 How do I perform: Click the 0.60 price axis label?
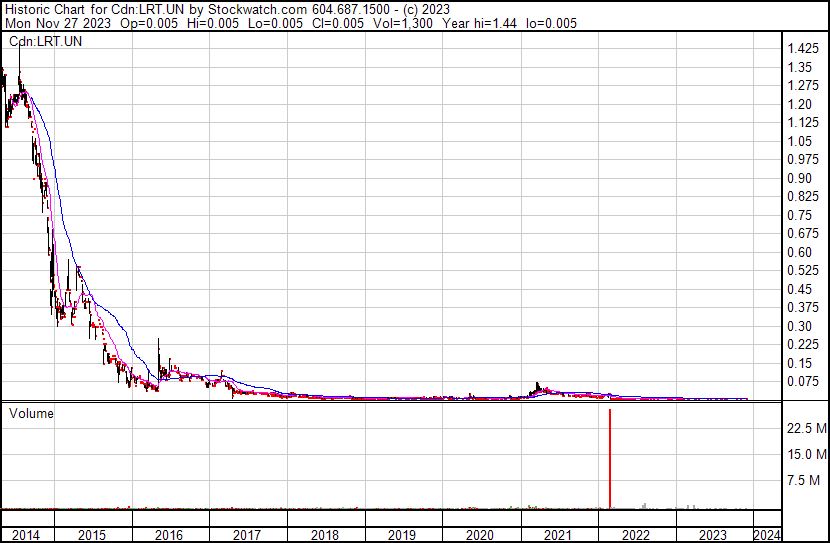pos(799,252)
